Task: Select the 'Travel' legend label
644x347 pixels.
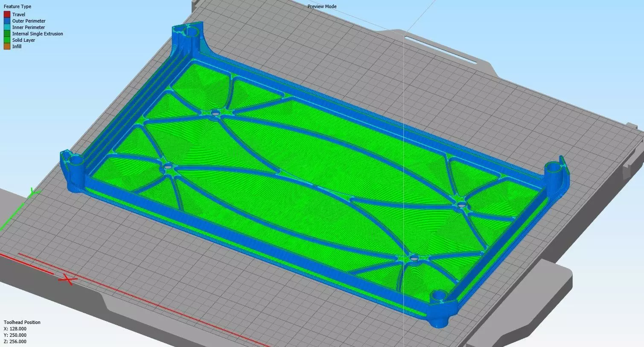Action: [x=19, y=14]
